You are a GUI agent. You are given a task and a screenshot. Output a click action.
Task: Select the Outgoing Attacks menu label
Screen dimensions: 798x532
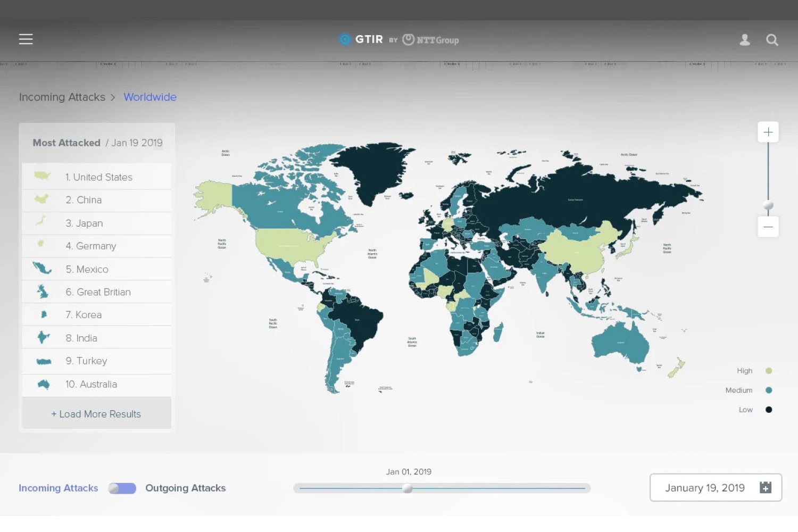(x=185, y=488)
